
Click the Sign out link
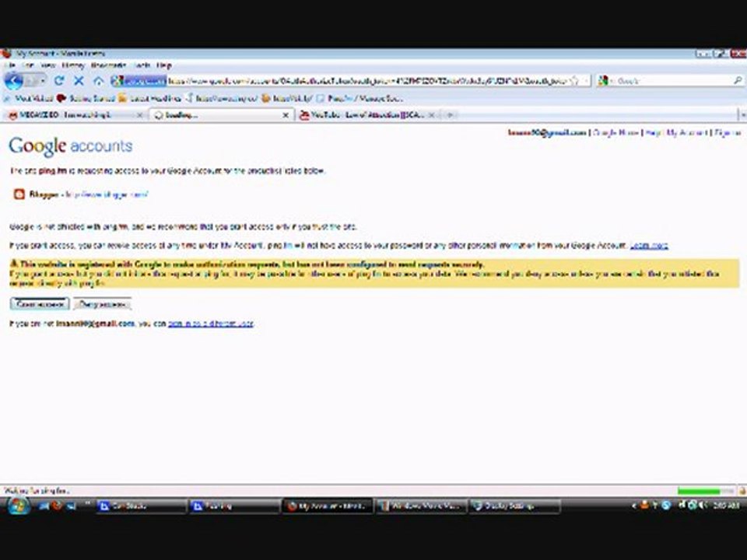pos(728,133)
